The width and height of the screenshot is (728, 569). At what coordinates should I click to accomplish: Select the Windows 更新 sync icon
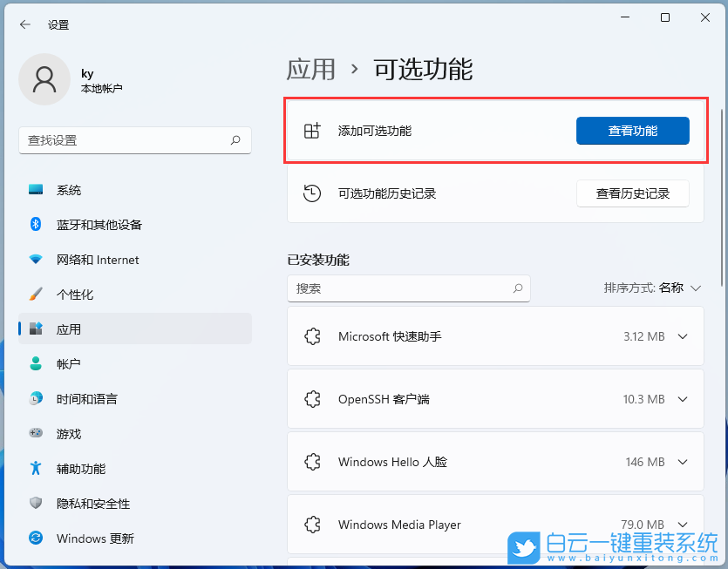[35, 539]
